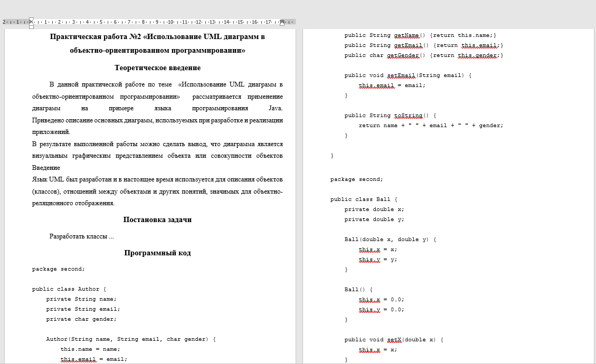
Task: Click the line public class Ball {
Action: (364, 199)
